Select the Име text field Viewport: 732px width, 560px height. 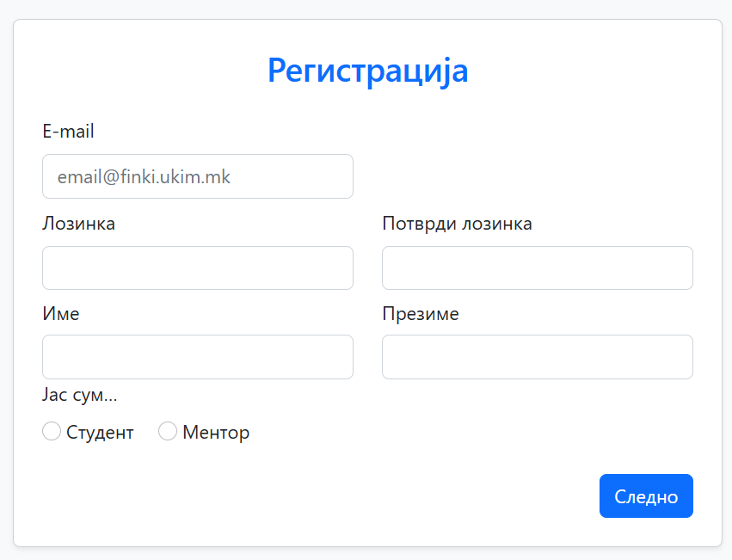[197, 357]
